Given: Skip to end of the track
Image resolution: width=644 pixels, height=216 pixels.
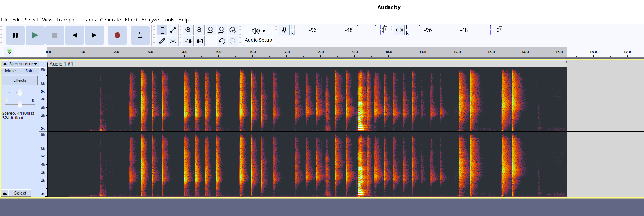Looking at the screenshot, I should [x=94, y=35].
